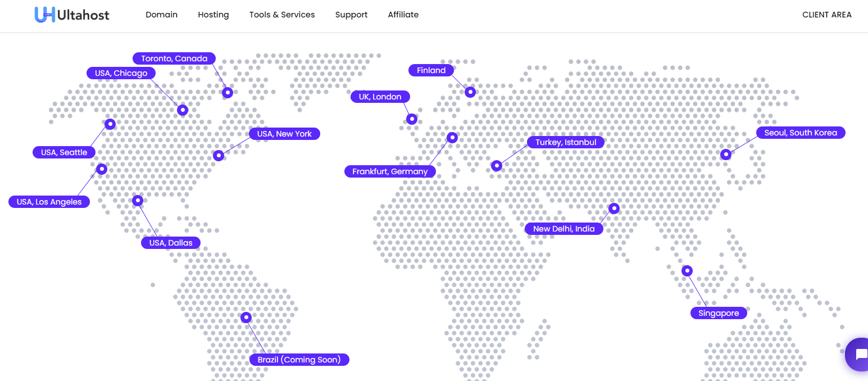The height and width of the screenshot is (381, 868).
Task: Click the Seoul map pin marker
Action: tap(726, 154)
